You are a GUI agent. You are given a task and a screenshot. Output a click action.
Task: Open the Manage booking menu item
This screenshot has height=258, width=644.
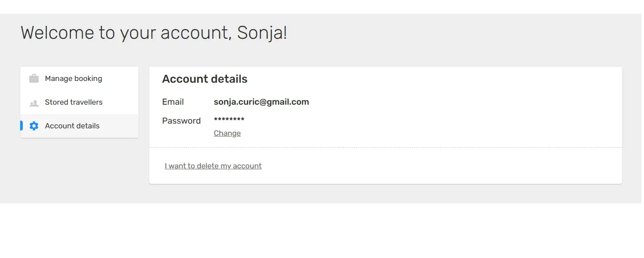(x=74, y=79)
